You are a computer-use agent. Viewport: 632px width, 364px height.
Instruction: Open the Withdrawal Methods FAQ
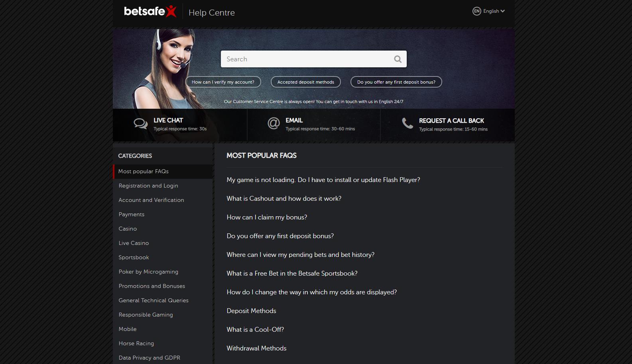[256, 348]
